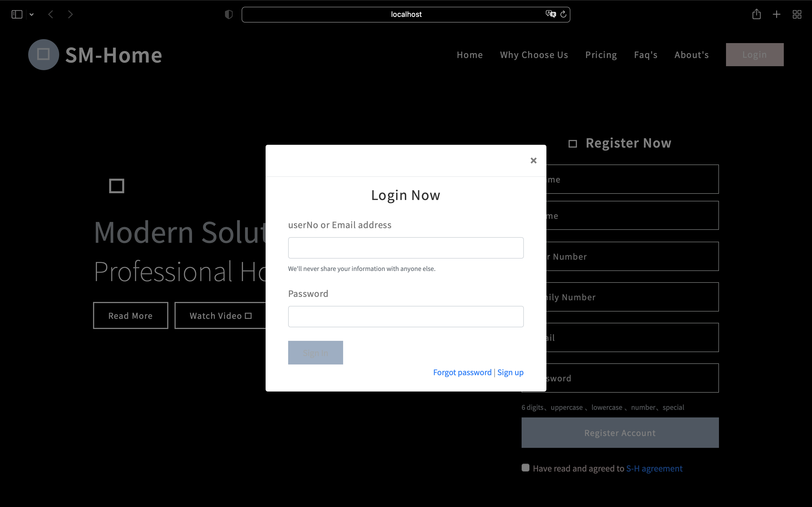
Task: Click the Sign In button
Action: point(315,352)
